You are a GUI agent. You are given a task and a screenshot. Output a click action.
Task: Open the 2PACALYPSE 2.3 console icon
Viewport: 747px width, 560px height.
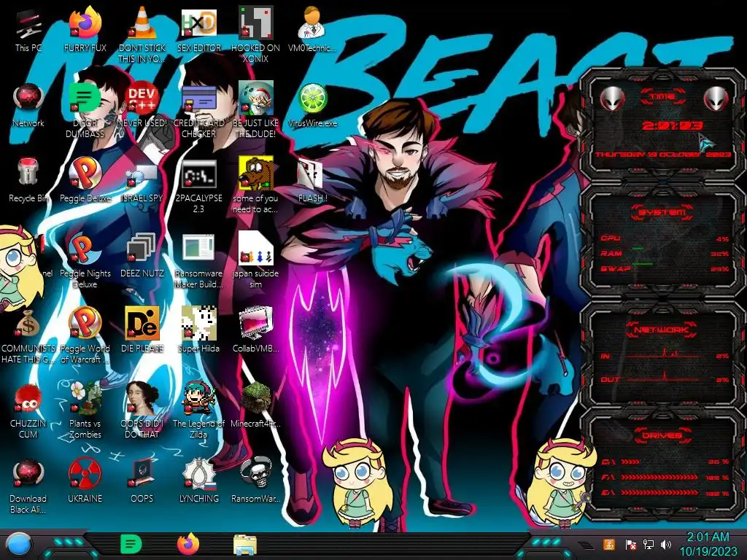198,186
